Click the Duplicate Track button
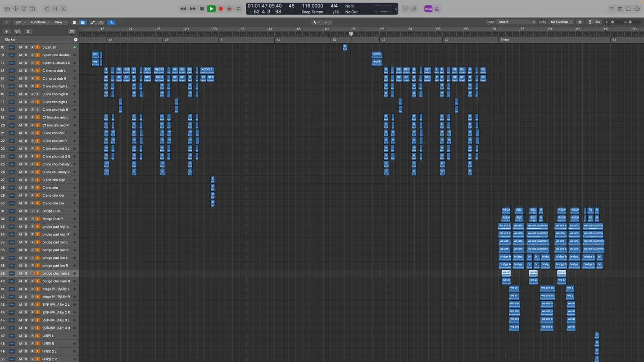The image size is (644, 362). (18, 32)
